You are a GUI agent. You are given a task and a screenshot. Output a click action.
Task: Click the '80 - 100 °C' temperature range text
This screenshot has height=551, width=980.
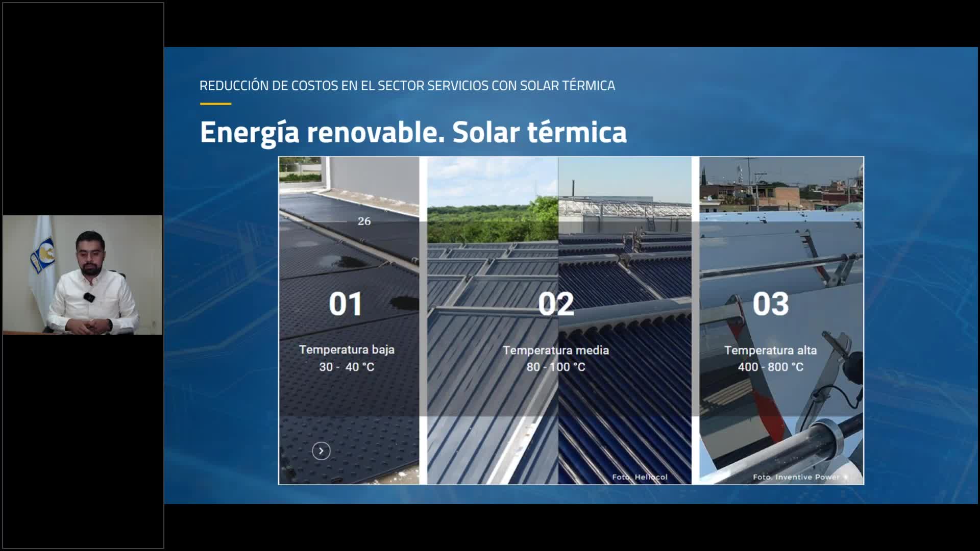[x=556, y=367]
